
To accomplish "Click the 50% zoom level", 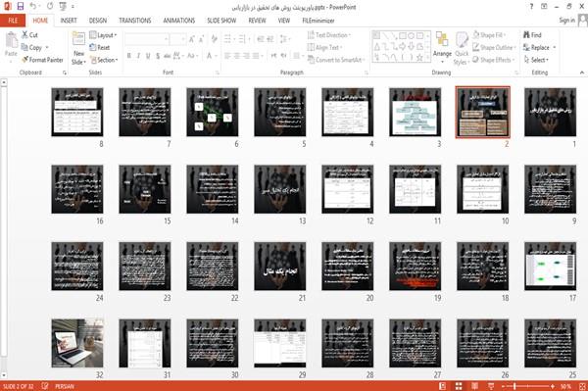I will point(565,386).
